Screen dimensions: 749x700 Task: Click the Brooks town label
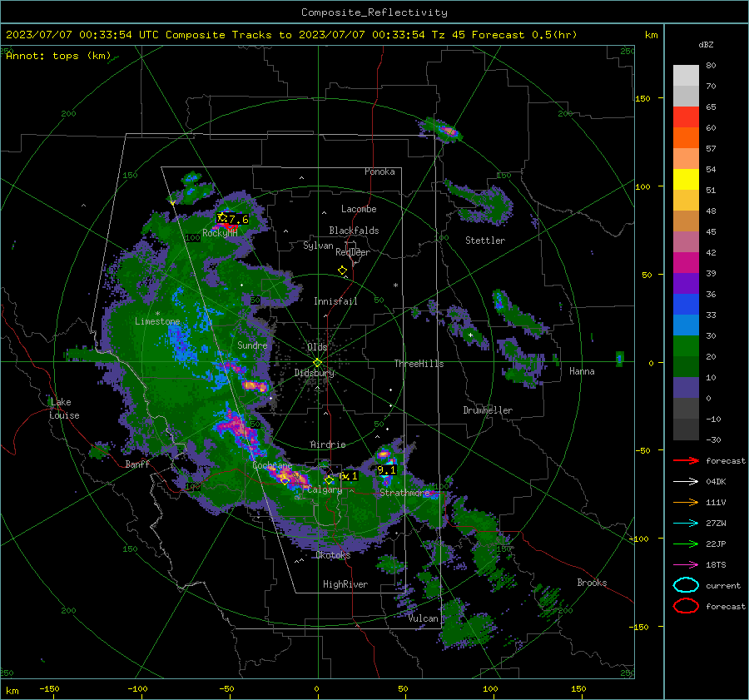point(592,583)
